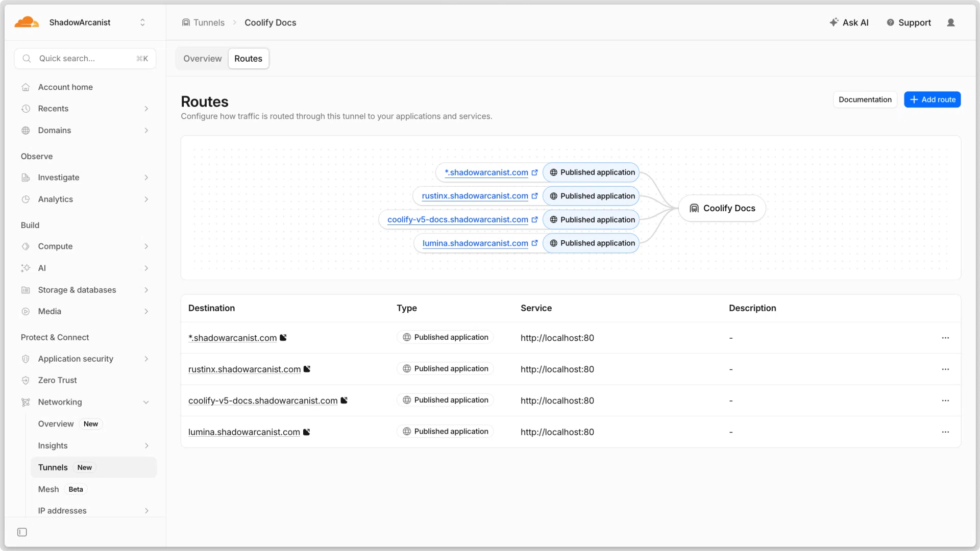The width and height of the screenshot is (980, 551).
Task: Open the three-dots menu for lumina.shadowarcanist.com row
Action: point(945,432)
